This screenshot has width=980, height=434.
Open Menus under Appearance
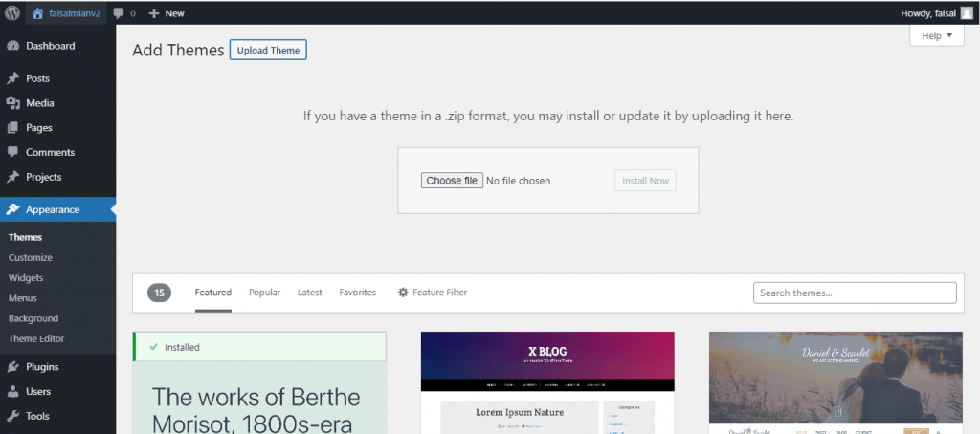[23, 298]
